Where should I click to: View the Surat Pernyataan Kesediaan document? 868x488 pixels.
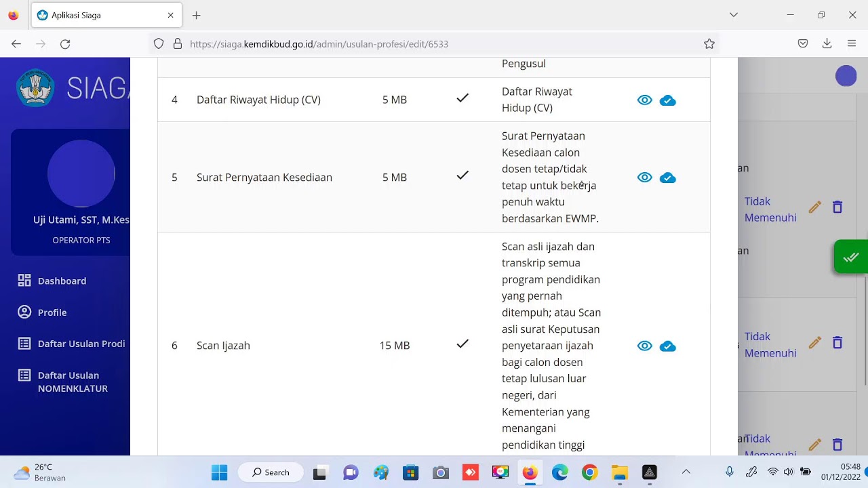[x=644, y=178]
